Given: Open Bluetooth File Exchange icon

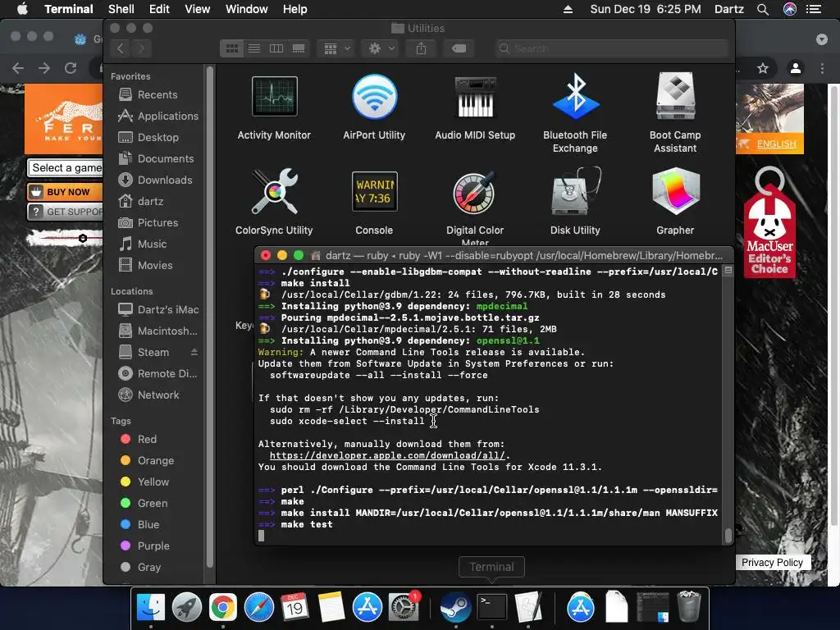Looking at the screenshot, I should 575,97.
